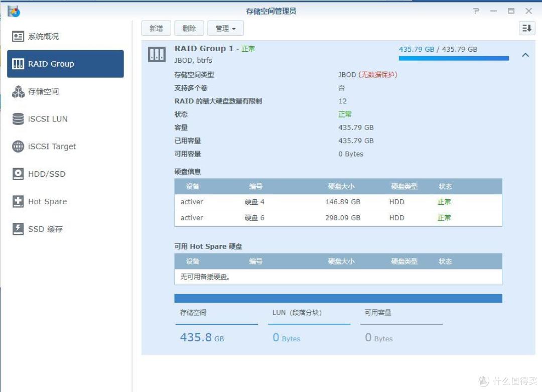Open the iSCSI LUN page

[65, 118]
